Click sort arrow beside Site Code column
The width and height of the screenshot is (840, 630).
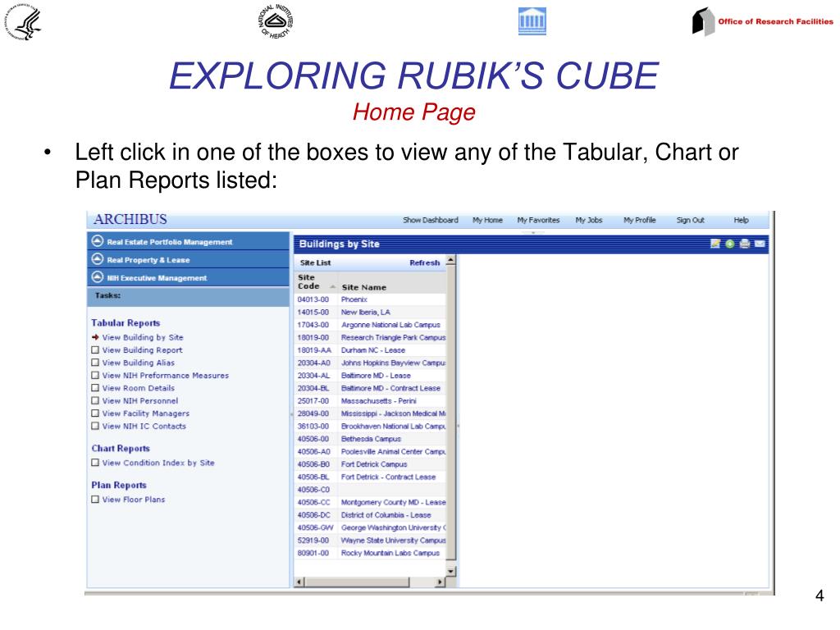[333, 286]
